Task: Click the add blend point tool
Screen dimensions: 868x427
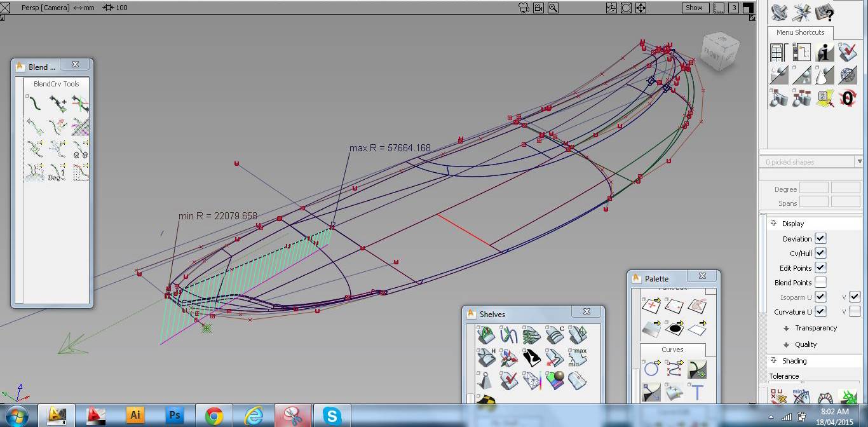Action: [58, 103]
